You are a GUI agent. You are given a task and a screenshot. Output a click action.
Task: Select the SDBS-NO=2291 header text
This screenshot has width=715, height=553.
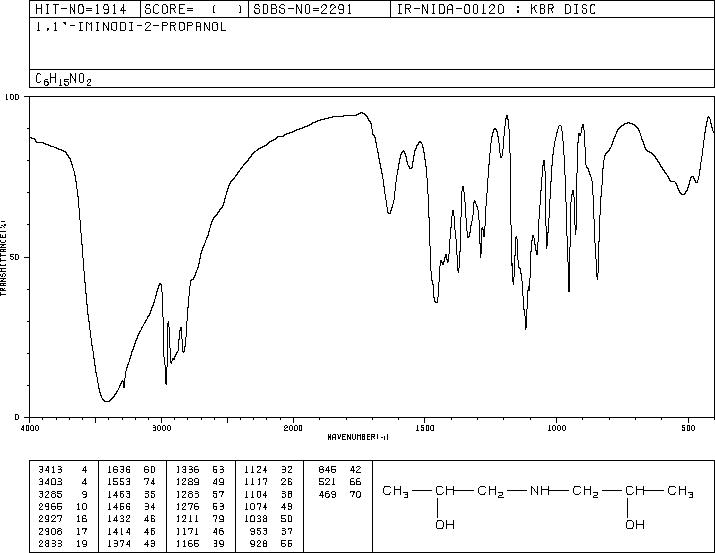tap(303, 9)
